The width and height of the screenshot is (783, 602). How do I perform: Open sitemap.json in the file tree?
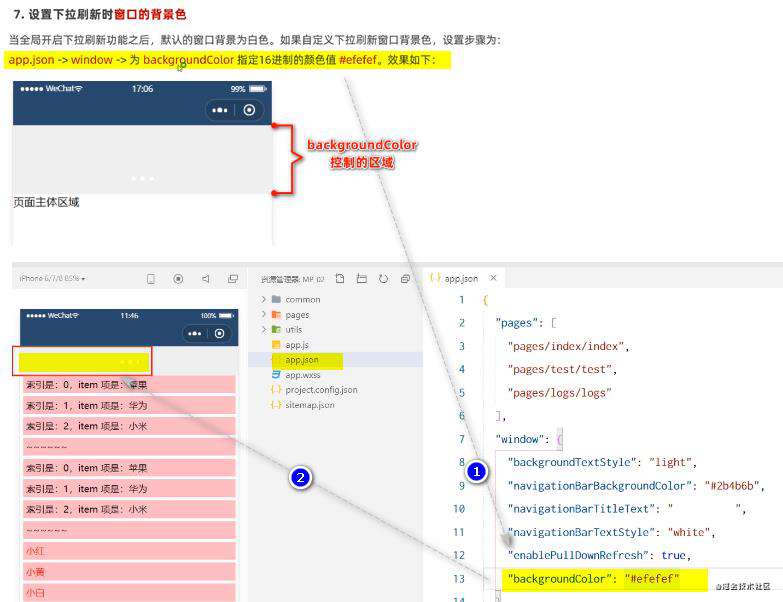pos(310,405)
